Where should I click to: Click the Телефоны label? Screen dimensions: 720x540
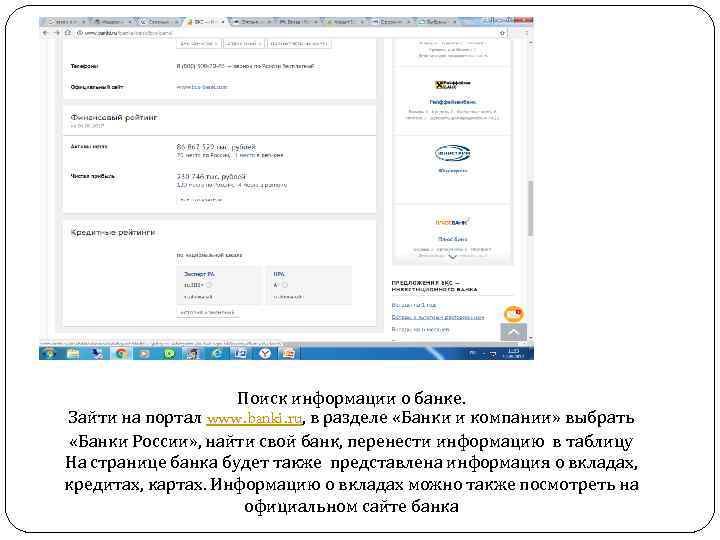click(x=84, y=66)
